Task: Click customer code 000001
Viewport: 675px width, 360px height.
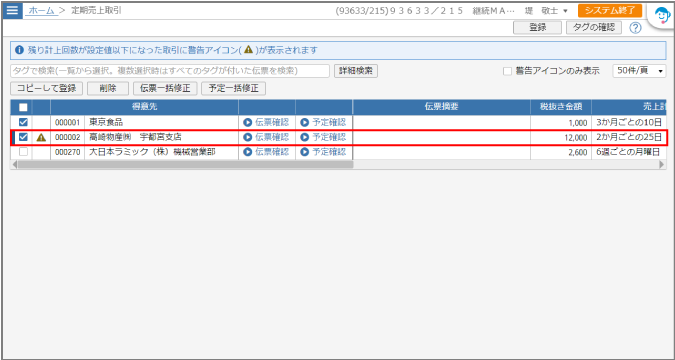Action: pos(68,123)
